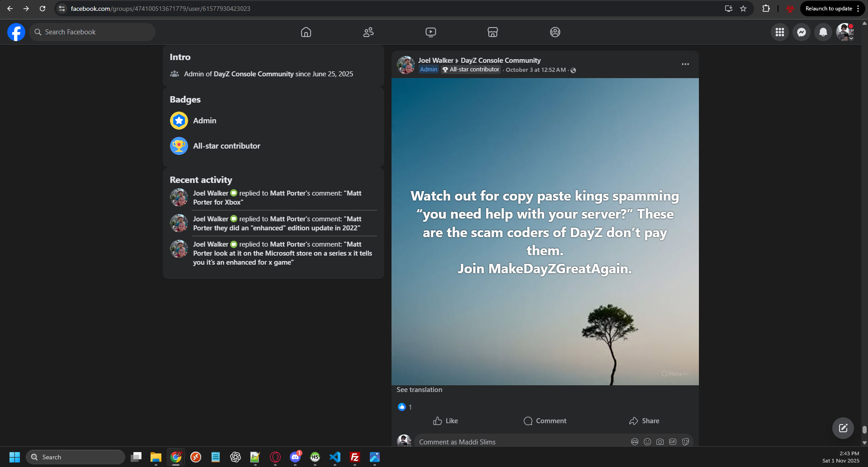This screenshot has height=467, width=868.
Task: Click the post timestamp October 3 at 12:52 AM
Action: (536, 70)
